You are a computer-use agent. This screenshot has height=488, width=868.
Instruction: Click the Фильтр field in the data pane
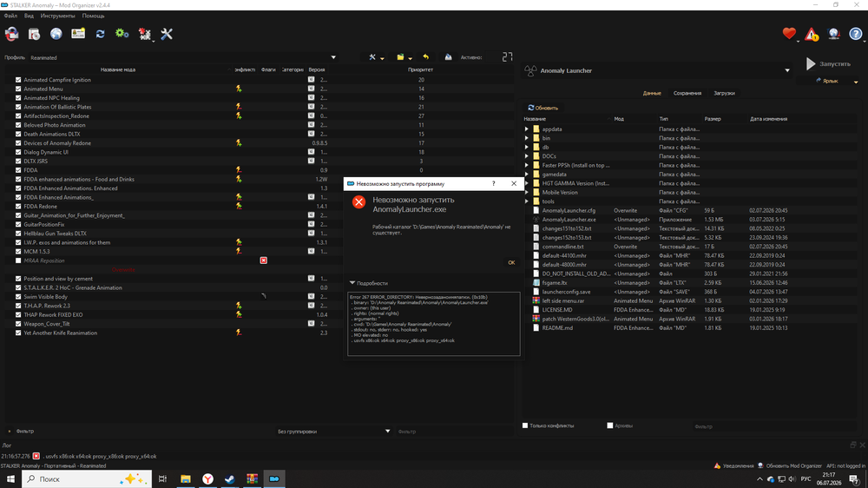click(x=775, y=426)
